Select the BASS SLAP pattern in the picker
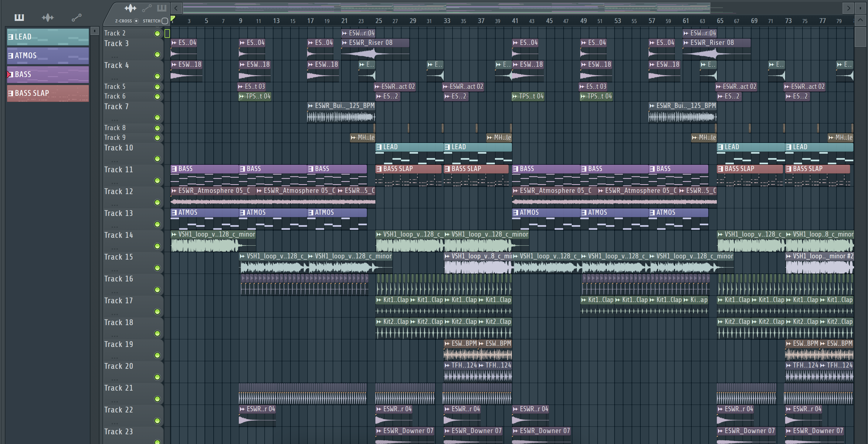The height and width of the screenshot is (444, 868). point(48,94)
